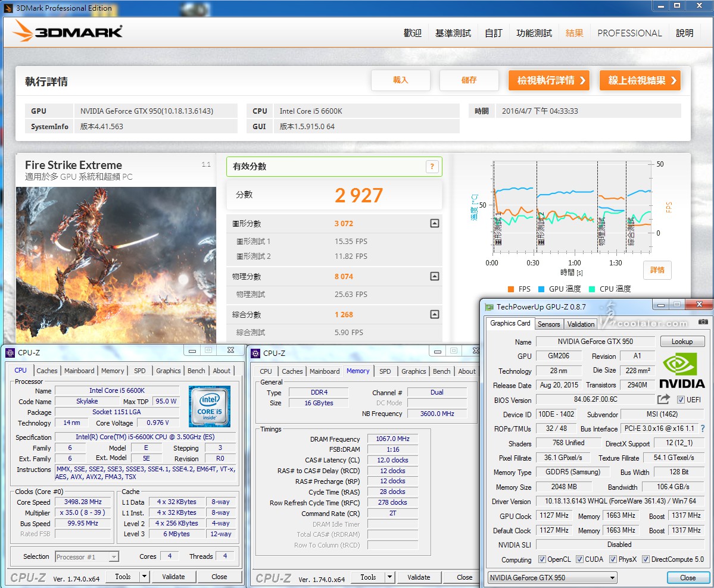Click the Lookup button in GPU-Z
Image resolution: width=714 pixels, height=588 pixels.
[x=682, y=342]
